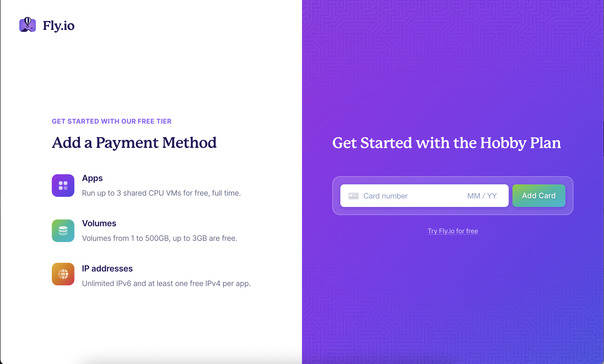Click the Add Card button
604x364 pixels.
coord(539,196)
